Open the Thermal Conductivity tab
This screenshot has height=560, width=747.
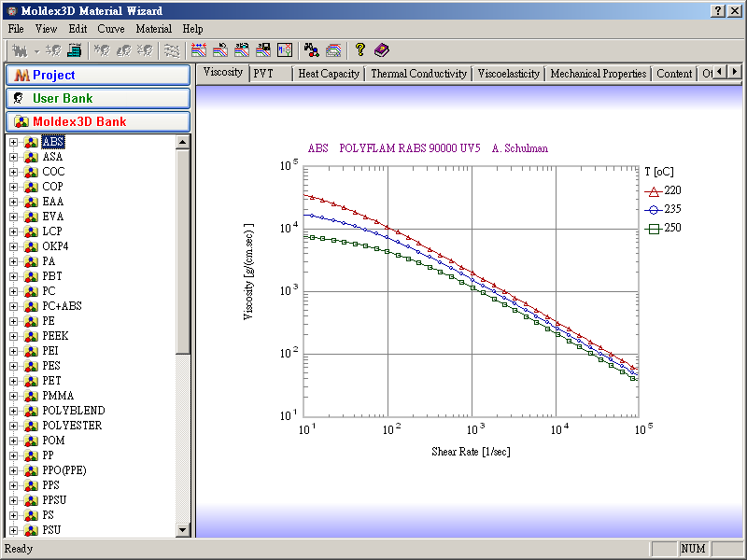click(x=418, y=74)
